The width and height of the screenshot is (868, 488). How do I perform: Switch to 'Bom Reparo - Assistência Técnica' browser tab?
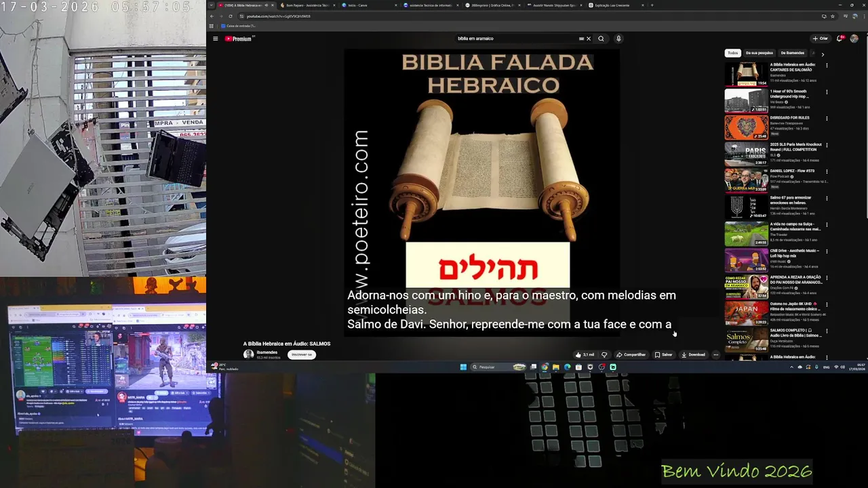click(x=307, y=5)
